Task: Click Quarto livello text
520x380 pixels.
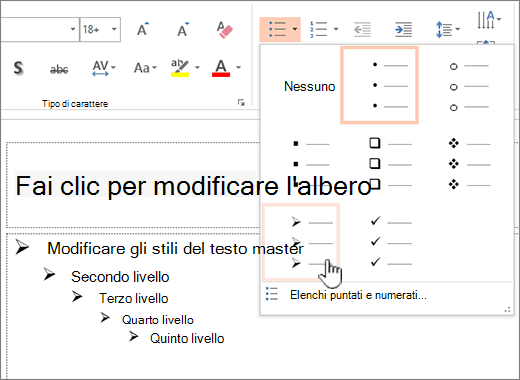Action: pos(158,320)
